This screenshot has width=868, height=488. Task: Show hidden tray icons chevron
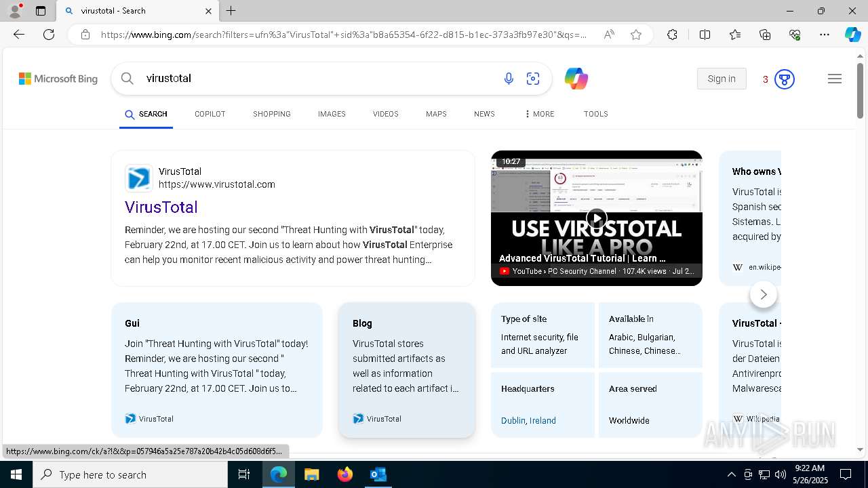[x=731, y=474]
